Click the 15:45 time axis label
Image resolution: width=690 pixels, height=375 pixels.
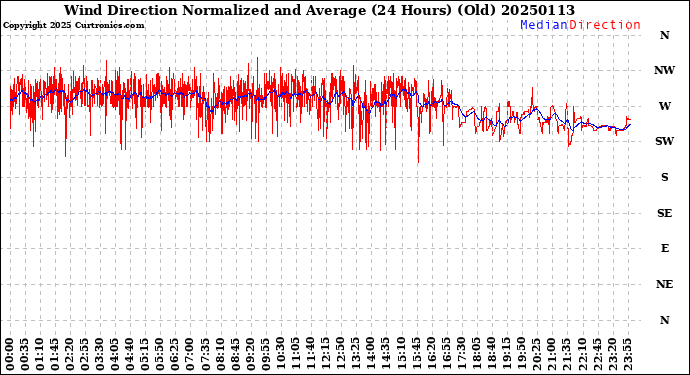[x=416, y=354]
